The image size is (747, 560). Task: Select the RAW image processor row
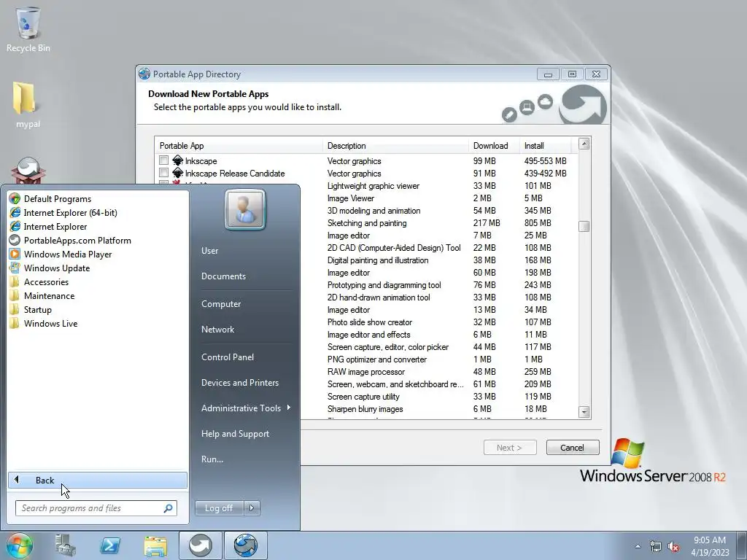tap(438, 371)
